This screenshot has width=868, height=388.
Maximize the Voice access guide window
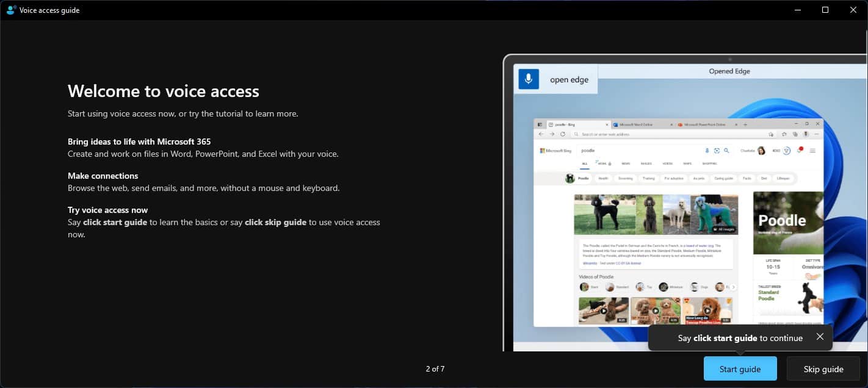click(x=825, y=10)
